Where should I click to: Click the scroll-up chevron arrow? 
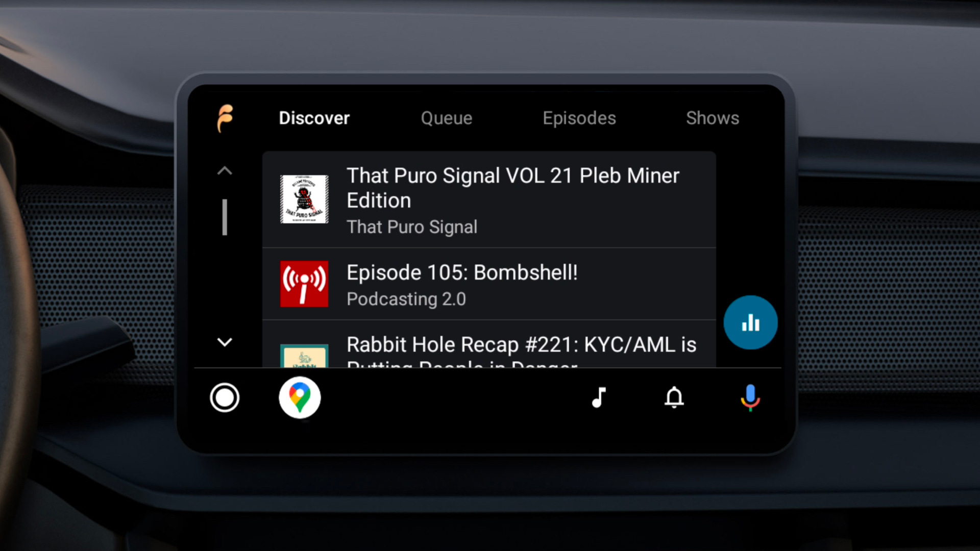[225, 171]
